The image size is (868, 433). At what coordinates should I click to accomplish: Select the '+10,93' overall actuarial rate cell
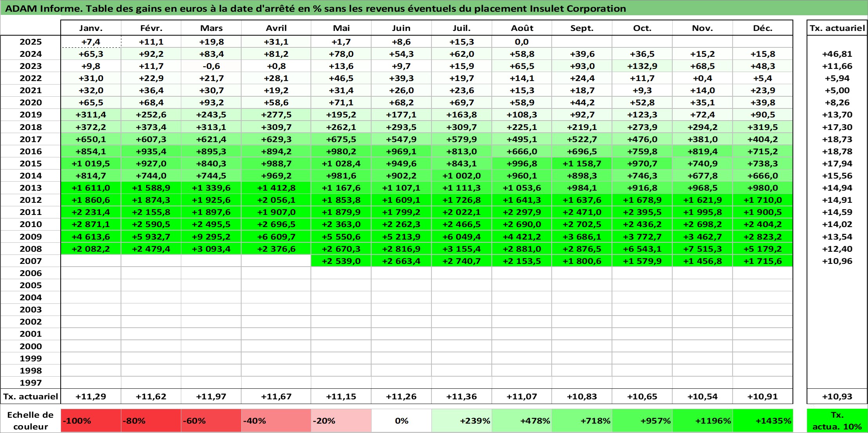pos(837,396)
